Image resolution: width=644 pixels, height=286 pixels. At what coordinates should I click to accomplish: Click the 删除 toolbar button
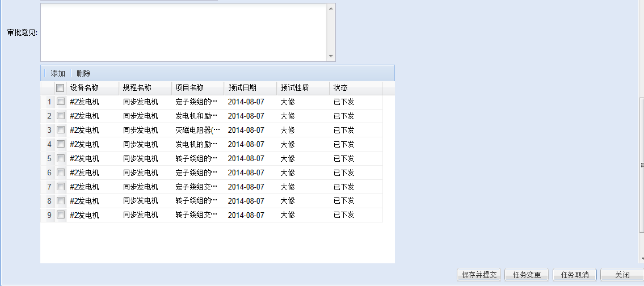[x=83, y=73]
